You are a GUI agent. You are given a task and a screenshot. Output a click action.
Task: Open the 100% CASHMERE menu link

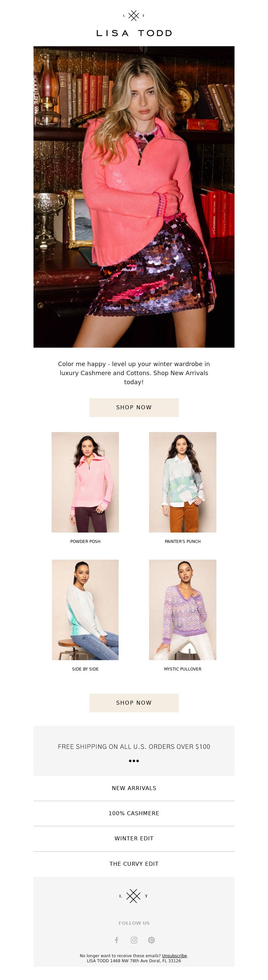click(134, 813)
